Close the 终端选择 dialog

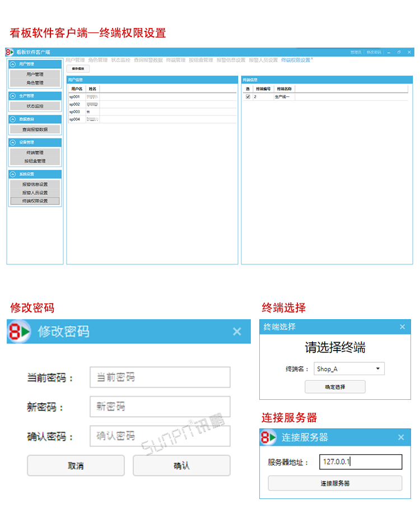coord(402,326)
